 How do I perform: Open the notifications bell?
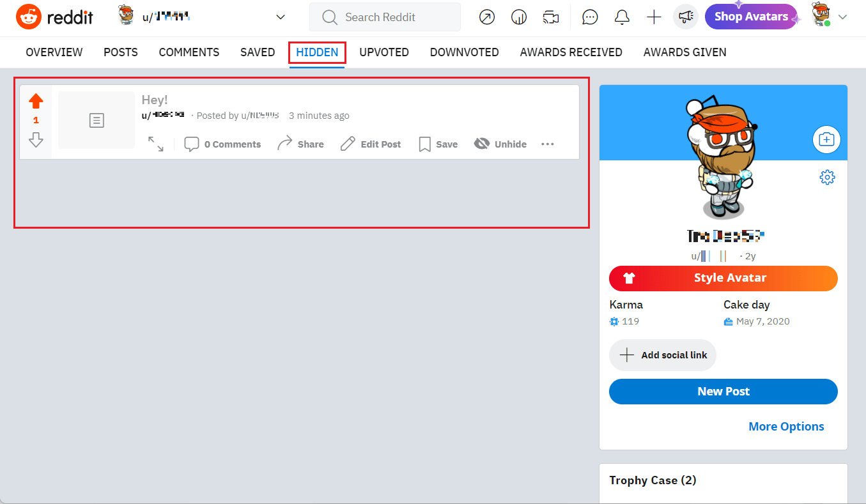(621, 17)
